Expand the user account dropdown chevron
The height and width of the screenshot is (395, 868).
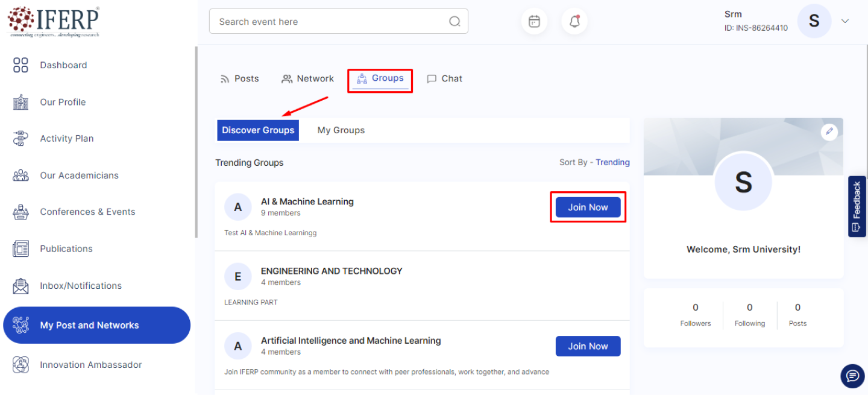845,21
